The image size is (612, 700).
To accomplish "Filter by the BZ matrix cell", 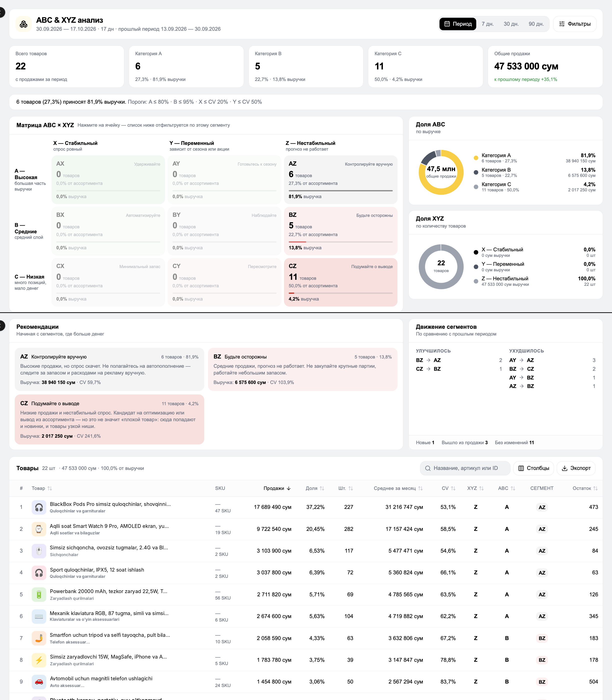I will pos(340,231).
